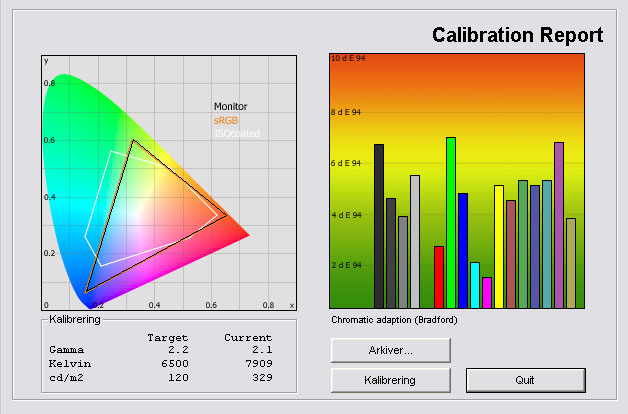The width and height of the screenshot is (628, 414).
Task: Click the red bar in delta E chart
Action: (x=439, y=277)
